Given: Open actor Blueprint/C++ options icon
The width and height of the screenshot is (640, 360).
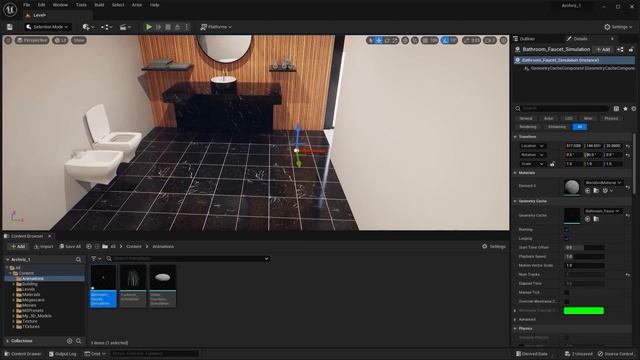Looking at the screenshot, I should [620, 49].
